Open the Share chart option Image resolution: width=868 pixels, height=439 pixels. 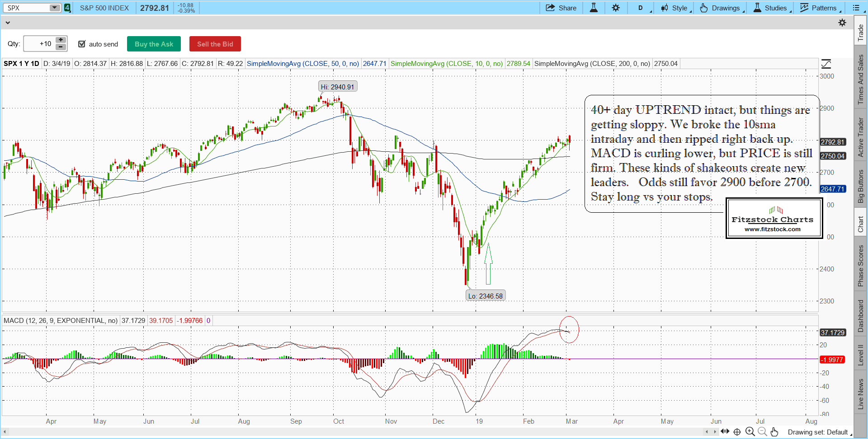[x=561, y=8]
